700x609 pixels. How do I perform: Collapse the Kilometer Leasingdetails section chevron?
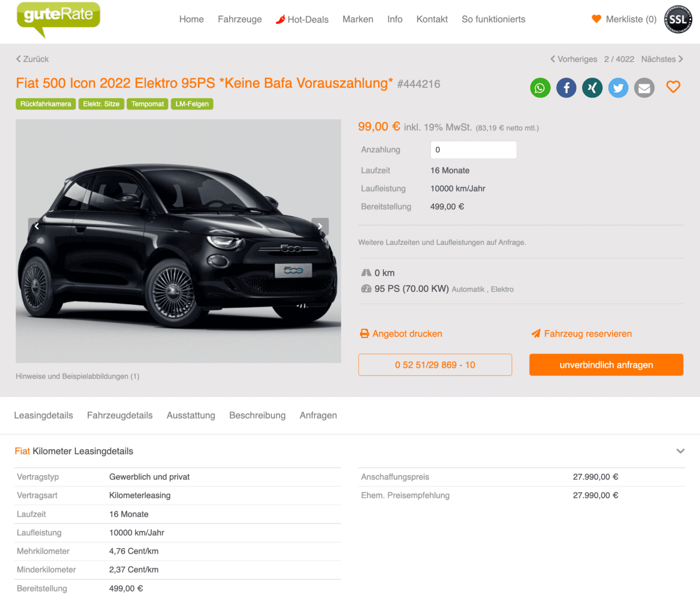point(680,451)
